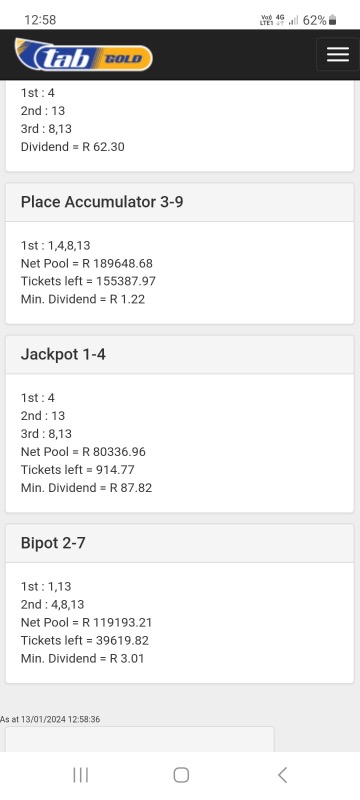Open the hamburger menu
Image resolution: width=360 pixels, height=800 pixels.
pyautogui.click(x=338, y=54)
